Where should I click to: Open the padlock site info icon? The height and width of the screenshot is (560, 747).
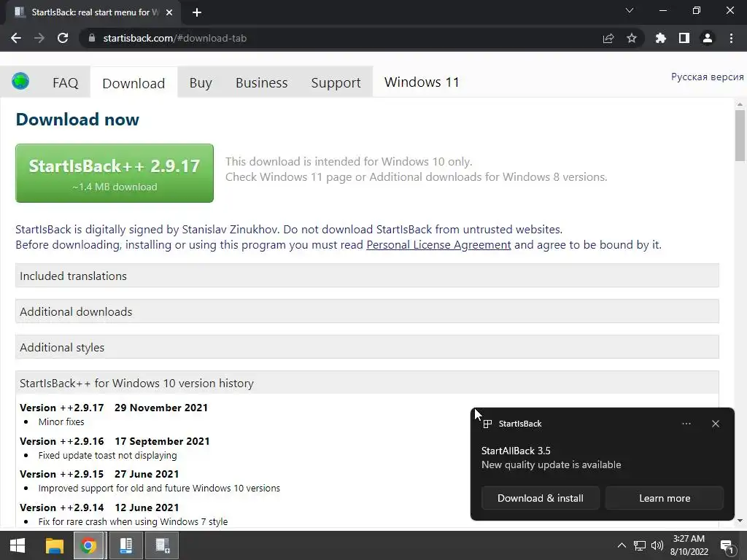tap(92, 38)
